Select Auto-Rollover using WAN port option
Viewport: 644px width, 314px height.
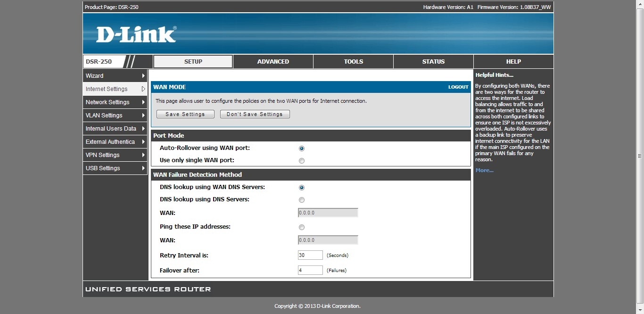302,149
